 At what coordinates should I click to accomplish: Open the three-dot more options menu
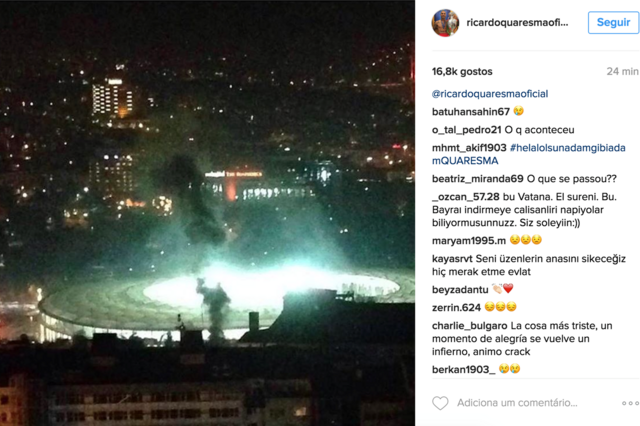click(x=630, y=403)
